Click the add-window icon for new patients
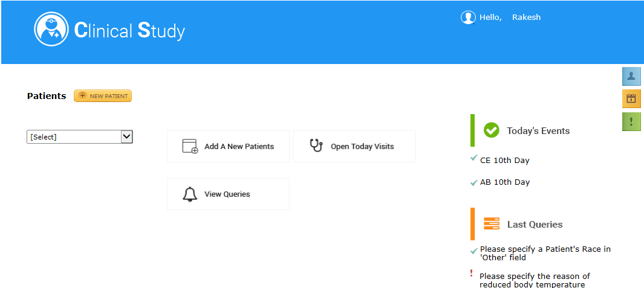 point(190,147)
